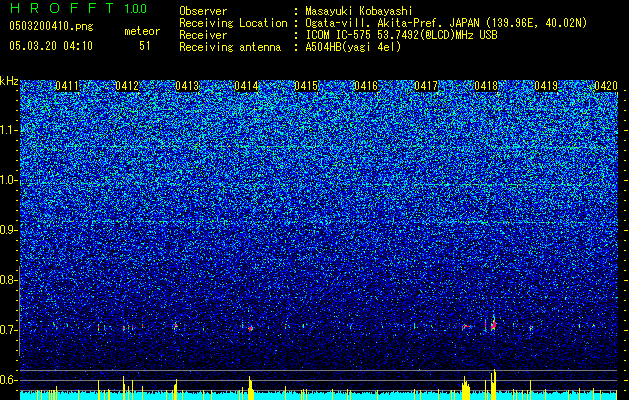The height and width of the screenshot is (400, 629).
Task: Click the yellow intensity peak near 0412
Action: 124,388
